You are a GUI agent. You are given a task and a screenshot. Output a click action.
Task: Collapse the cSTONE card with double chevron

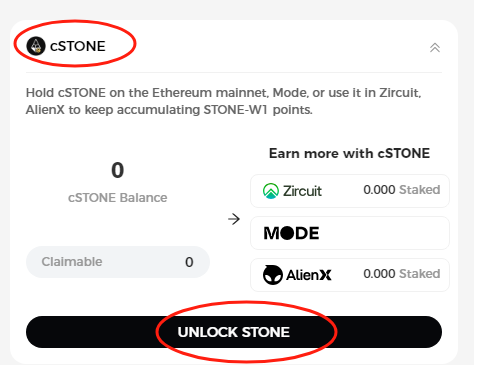(x=435, y=48)
